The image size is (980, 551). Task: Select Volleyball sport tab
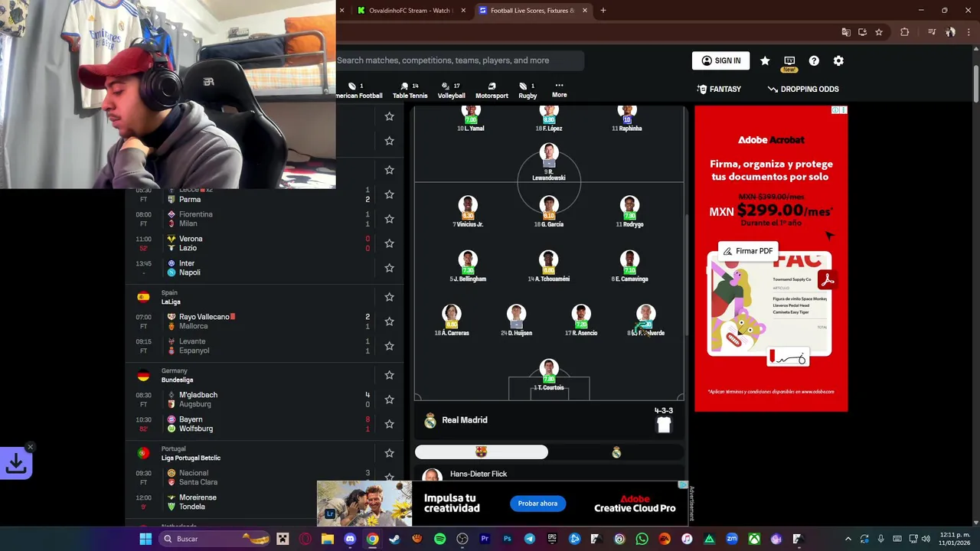coord(451,90)
